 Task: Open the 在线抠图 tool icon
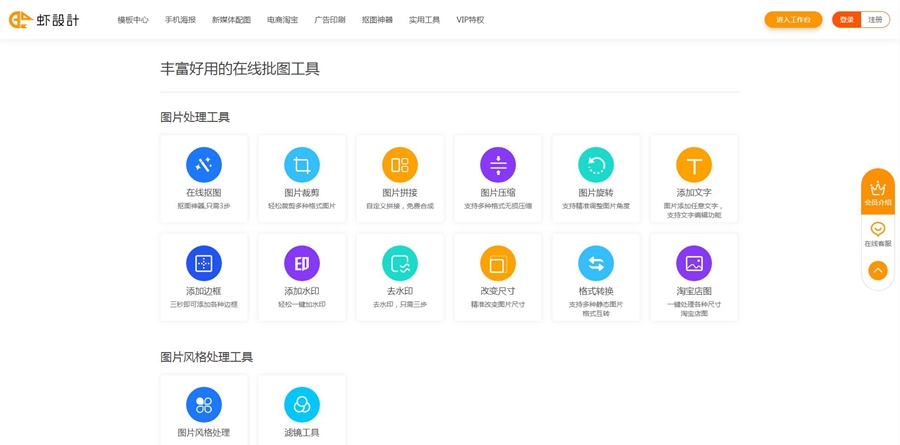[x=204, y=165]
